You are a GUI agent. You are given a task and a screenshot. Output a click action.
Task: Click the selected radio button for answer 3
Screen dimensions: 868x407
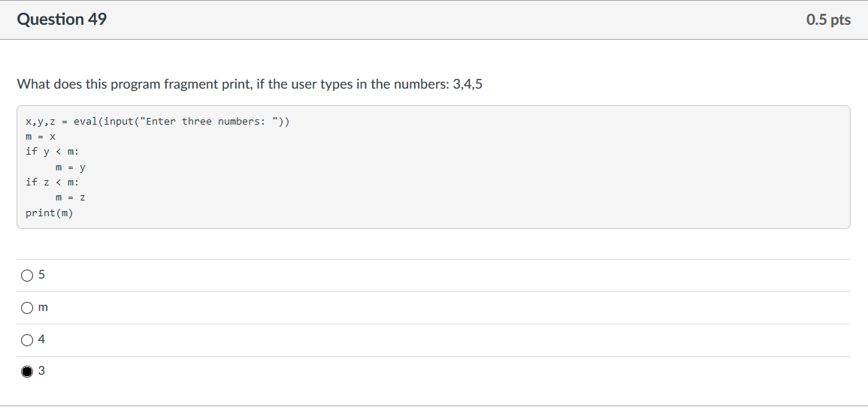pyautogui.click(x=26, y=372)
